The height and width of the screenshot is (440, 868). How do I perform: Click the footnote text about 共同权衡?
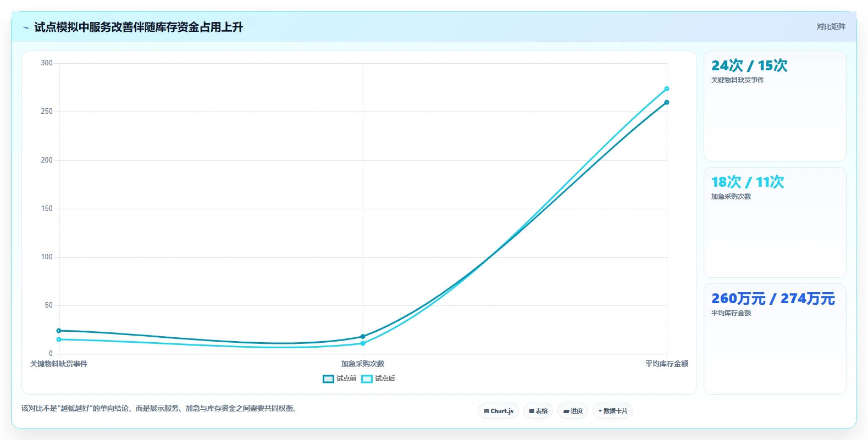tap(161, 408)
